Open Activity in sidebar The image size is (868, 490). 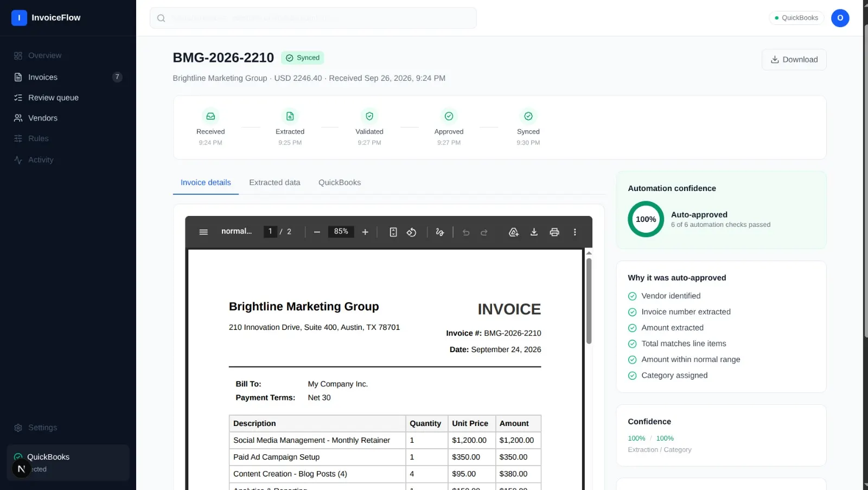point(68,160)
